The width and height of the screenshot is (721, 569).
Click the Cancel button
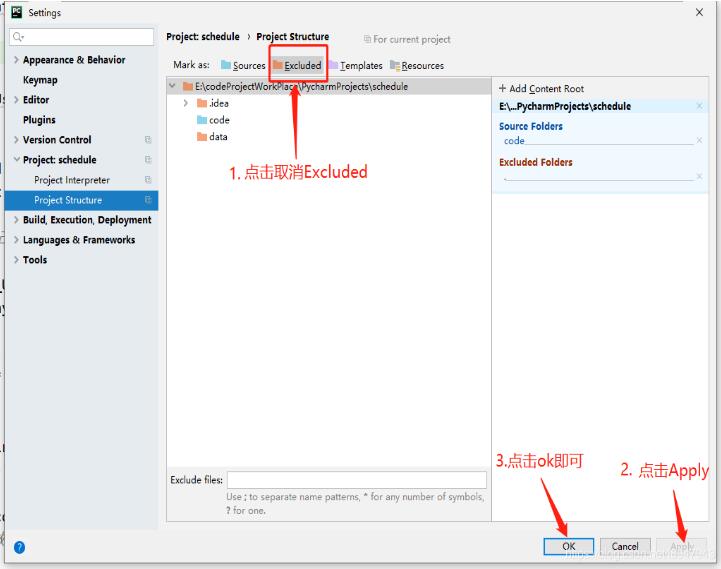point(625,546)
